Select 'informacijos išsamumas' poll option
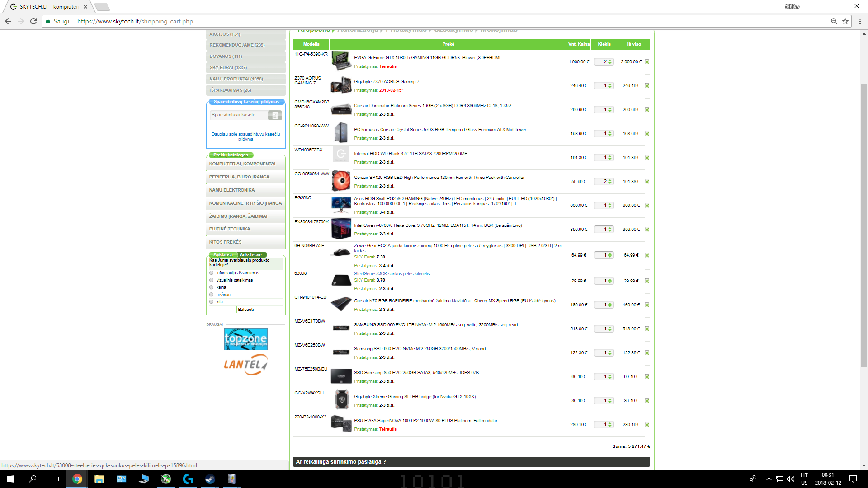This screenshot has height=488, width=868. [212, 273]
